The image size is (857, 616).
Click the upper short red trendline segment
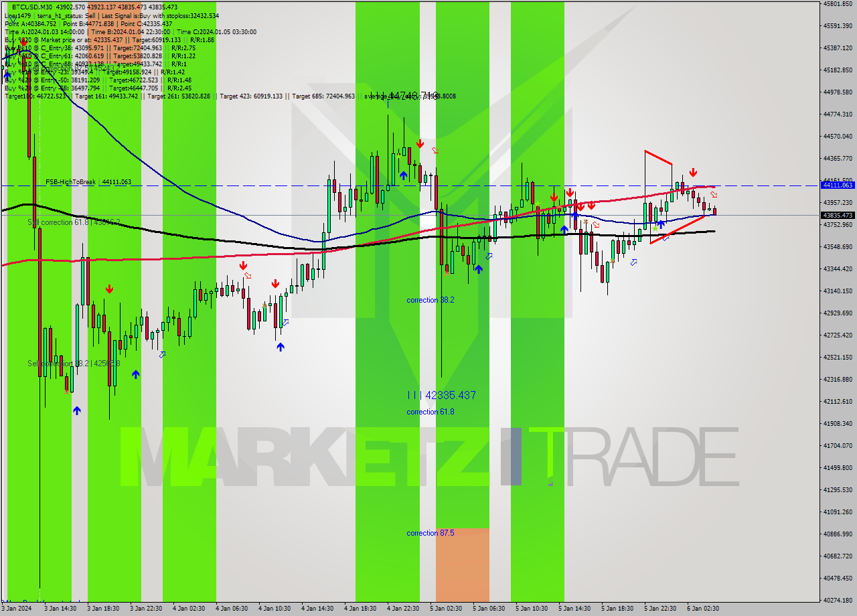658,157
